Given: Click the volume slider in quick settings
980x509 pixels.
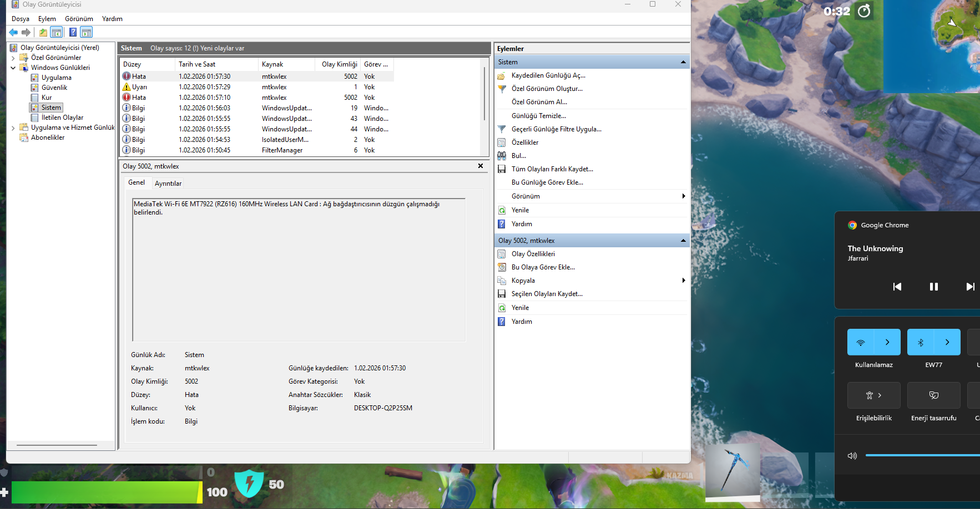Looking at the screenshot, I should pos(922,455).
